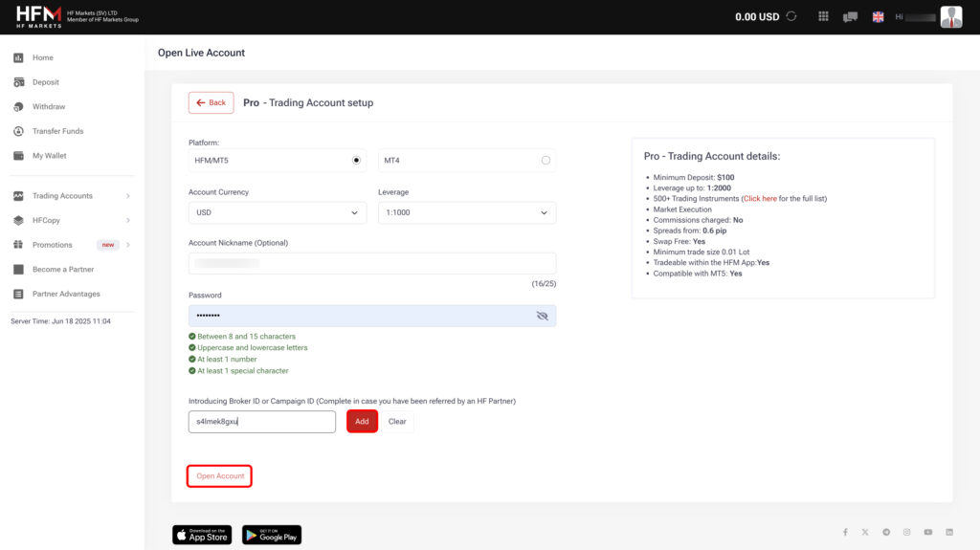Download from the App Store badge
The height and width of the screenshot is (550, 980).
tap(202, 535)
